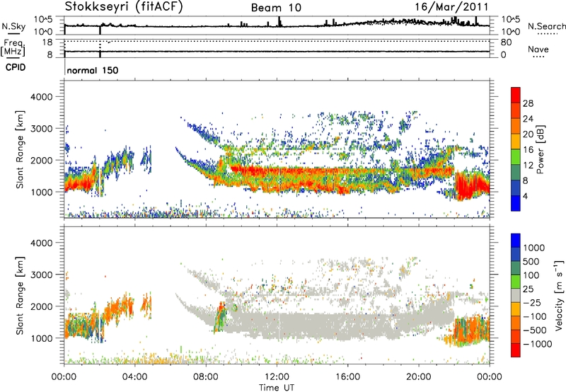Image resolution: width=566 pixels, height=392 pixels.
Task: Click the Freq. [MHz] axis label
Action: (13, 47)
